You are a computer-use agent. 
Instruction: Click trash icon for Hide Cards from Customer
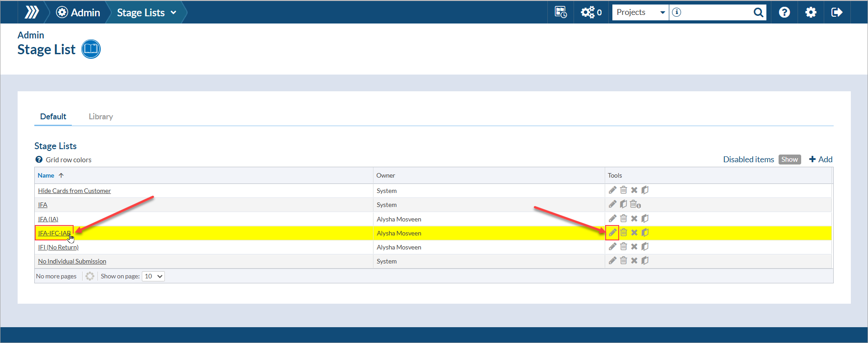(x=624, y=190)
